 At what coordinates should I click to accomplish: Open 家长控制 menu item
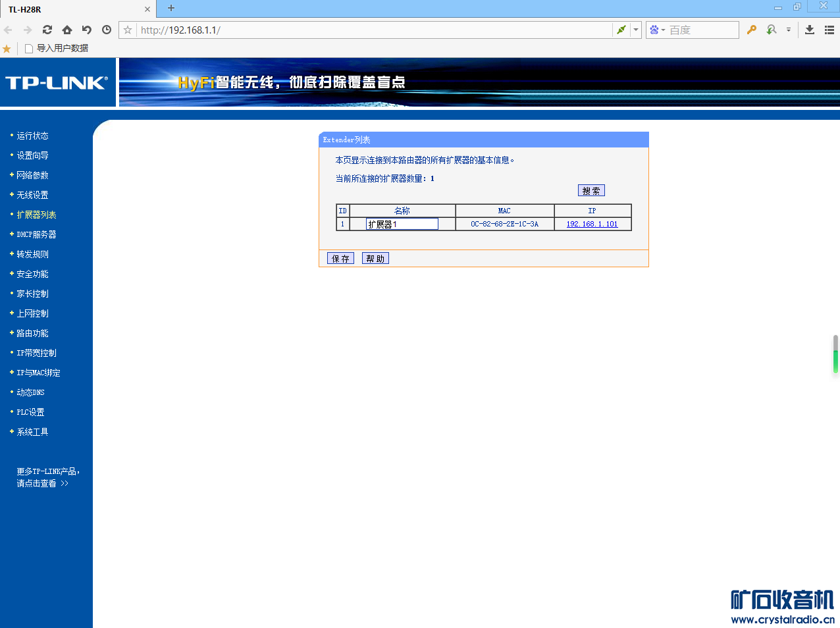coord(32,294)
